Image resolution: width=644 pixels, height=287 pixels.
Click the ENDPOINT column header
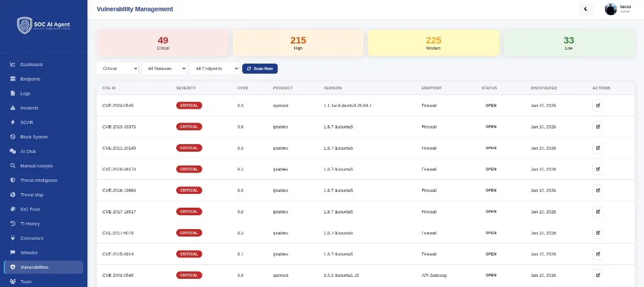(x=431, y=88)
